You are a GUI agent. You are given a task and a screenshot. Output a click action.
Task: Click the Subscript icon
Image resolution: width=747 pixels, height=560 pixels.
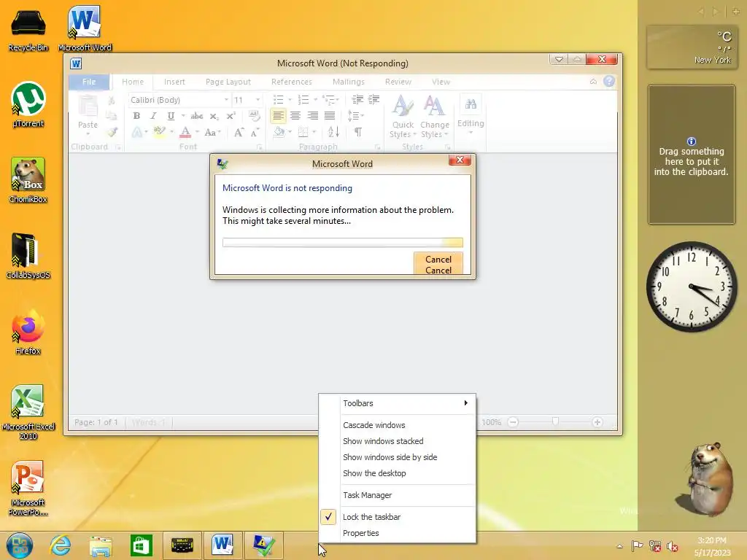214,116
